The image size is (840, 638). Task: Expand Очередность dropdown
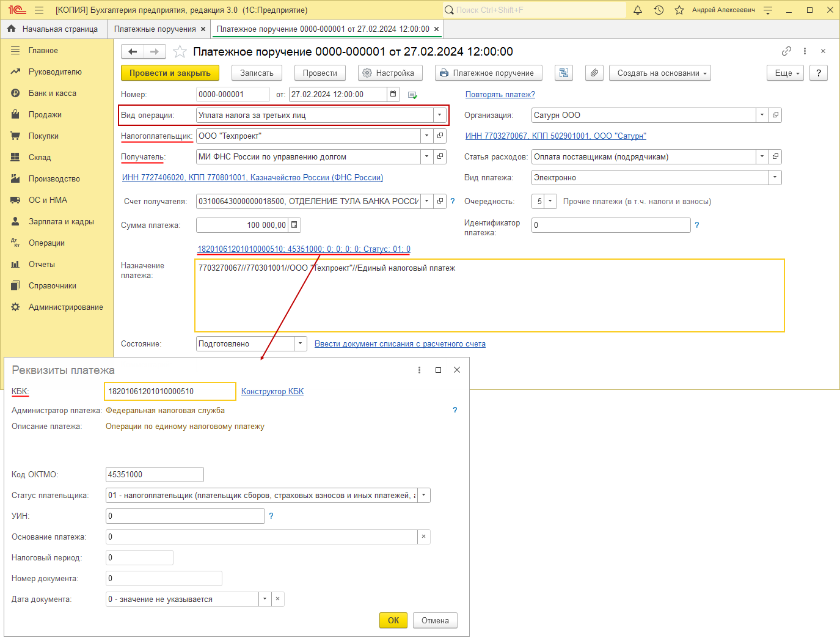[x=550, y=201]
